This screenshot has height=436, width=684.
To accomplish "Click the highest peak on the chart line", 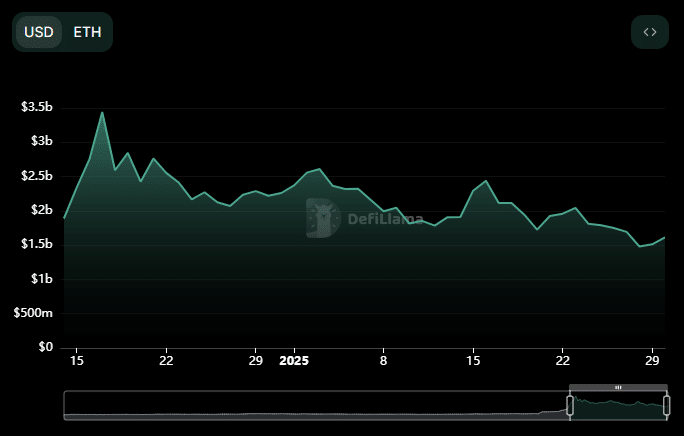I will click(102, 112).
